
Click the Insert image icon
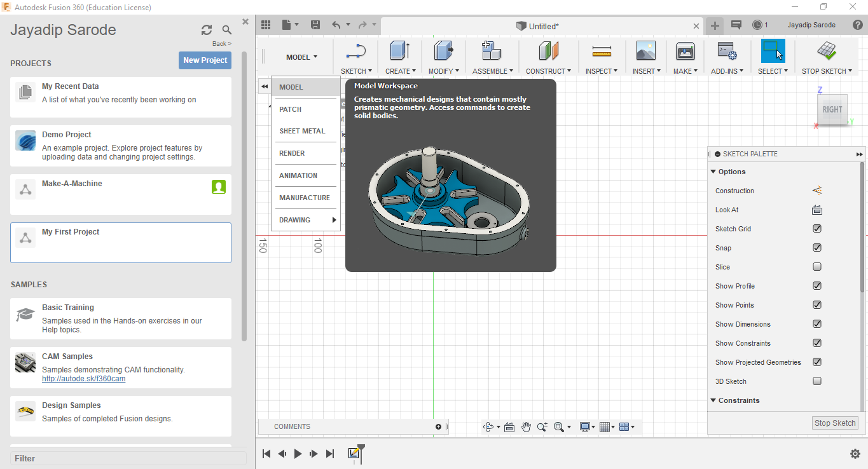tap(645, 51)
